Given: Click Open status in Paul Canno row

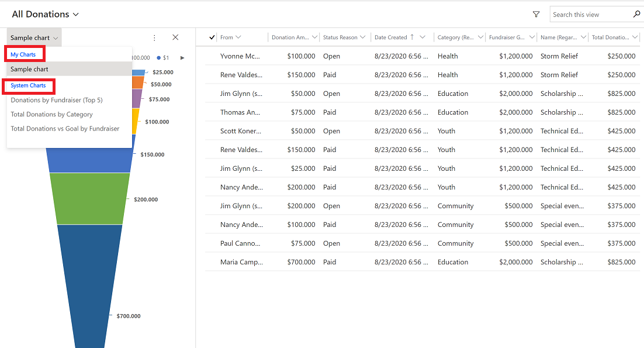Looking at the screenshot, I should coord(331,243).
